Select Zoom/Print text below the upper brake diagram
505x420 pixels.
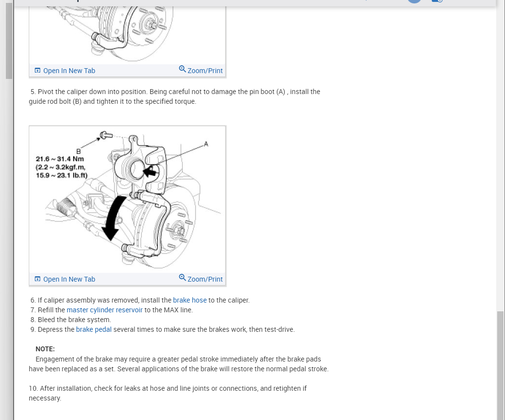point(205,71)
